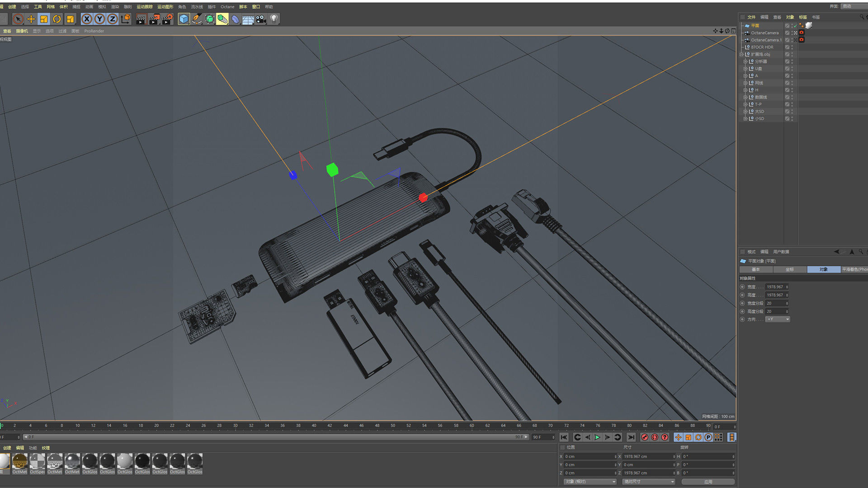Viewport: 868px width, 488px height.
Task: Collapse the 扩展坞.obj hierarchy
Action: point(741,54)
